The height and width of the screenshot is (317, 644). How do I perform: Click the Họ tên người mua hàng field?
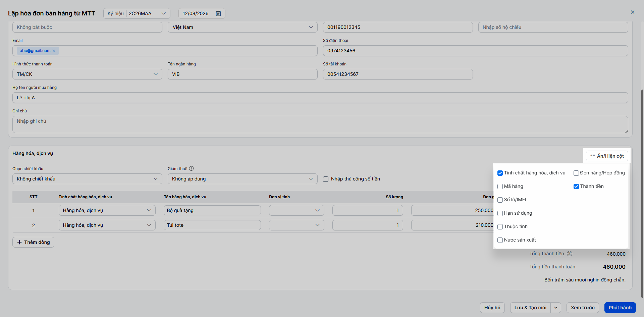click(320, 98)
